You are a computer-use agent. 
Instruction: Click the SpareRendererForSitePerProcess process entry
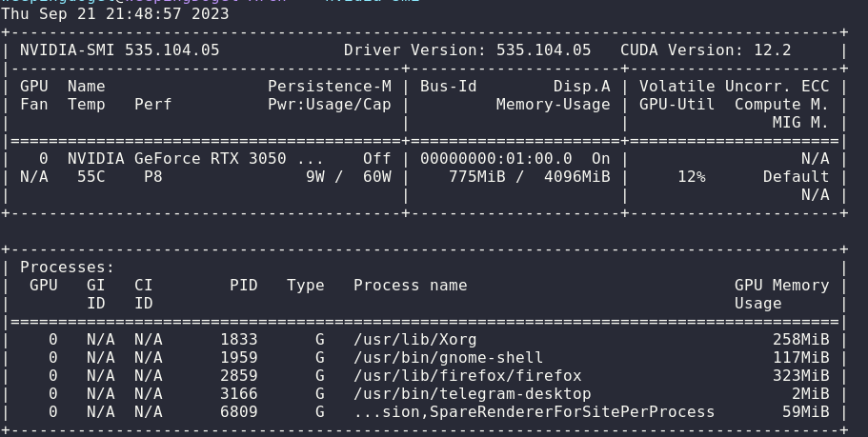coord(534,412)
